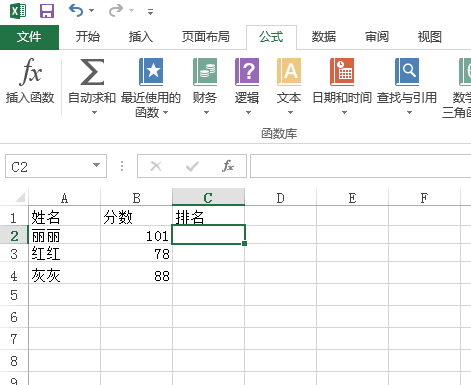Screen dimensions: 471x385
Task: Select column A header
Action: coord(64,198)
